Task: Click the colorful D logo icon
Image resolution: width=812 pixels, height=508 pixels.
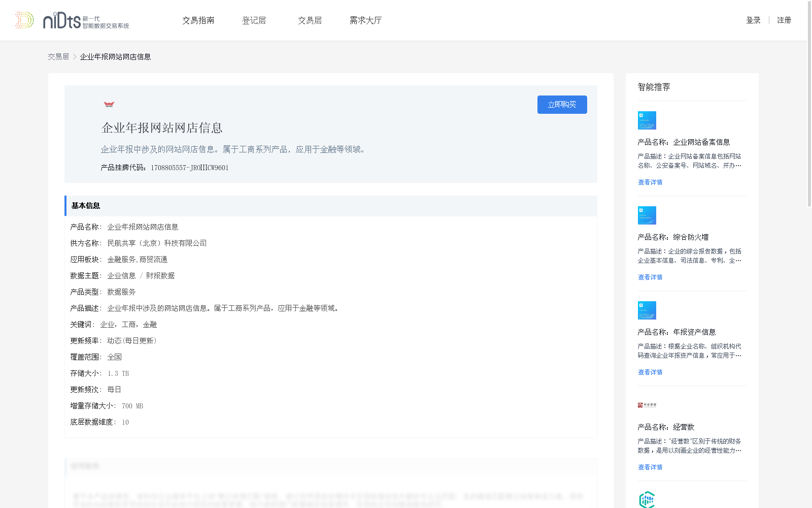Action: click(24, 20)
